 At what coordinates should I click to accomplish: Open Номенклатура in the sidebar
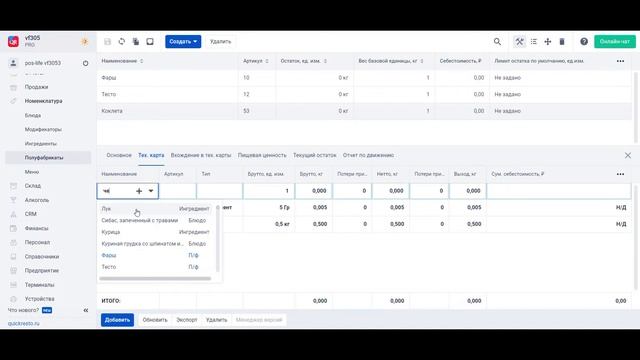43,101
